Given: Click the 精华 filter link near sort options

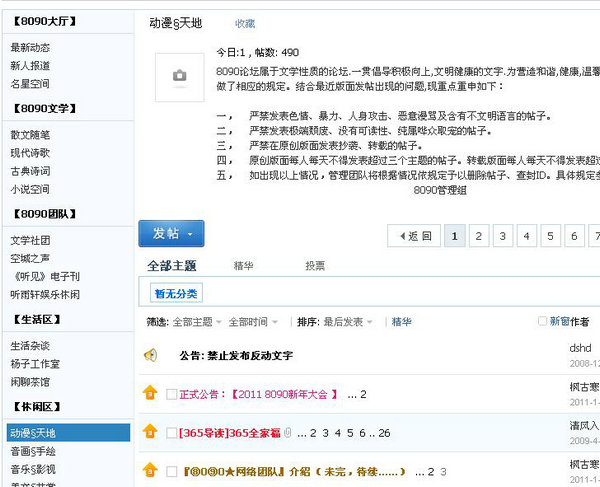Looking at the screenshot, I should [x=401, y=322].
